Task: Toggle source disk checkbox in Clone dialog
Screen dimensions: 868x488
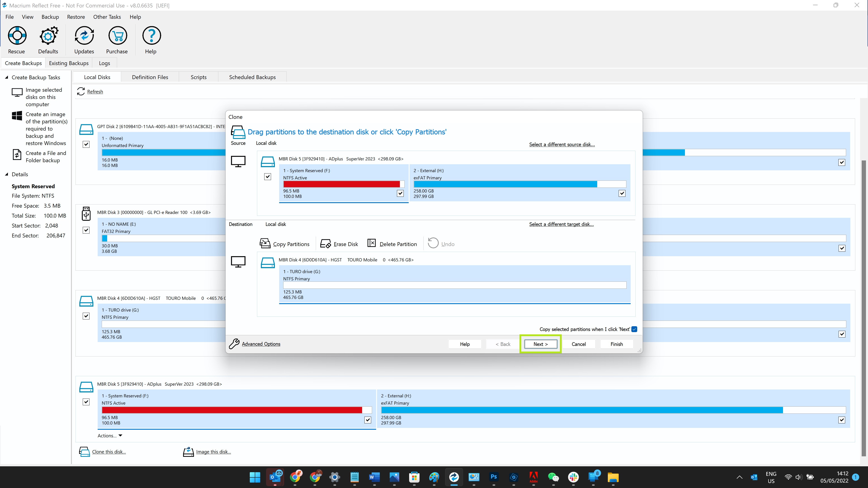Action: [268, 176]
